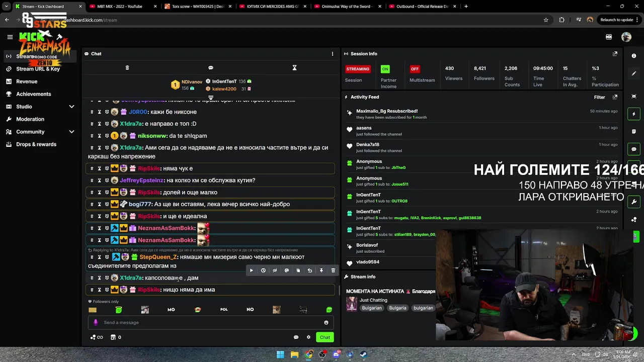Toggle the Partner Income ON switch
Image resolution: width=644 pixels, height=362 pixels.
point(385,69)
